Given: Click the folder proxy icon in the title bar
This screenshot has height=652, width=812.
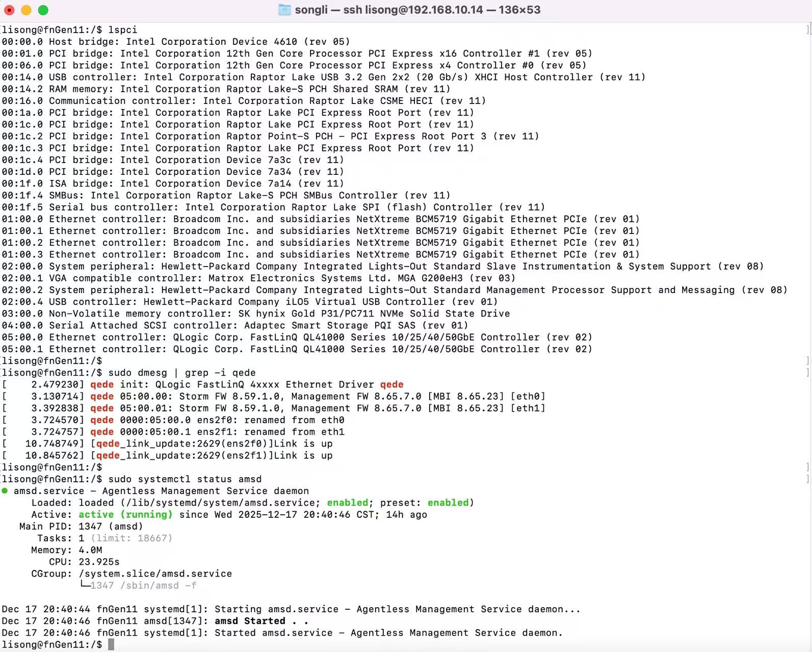Looking at the screenshot, I should tap(284, 10).
